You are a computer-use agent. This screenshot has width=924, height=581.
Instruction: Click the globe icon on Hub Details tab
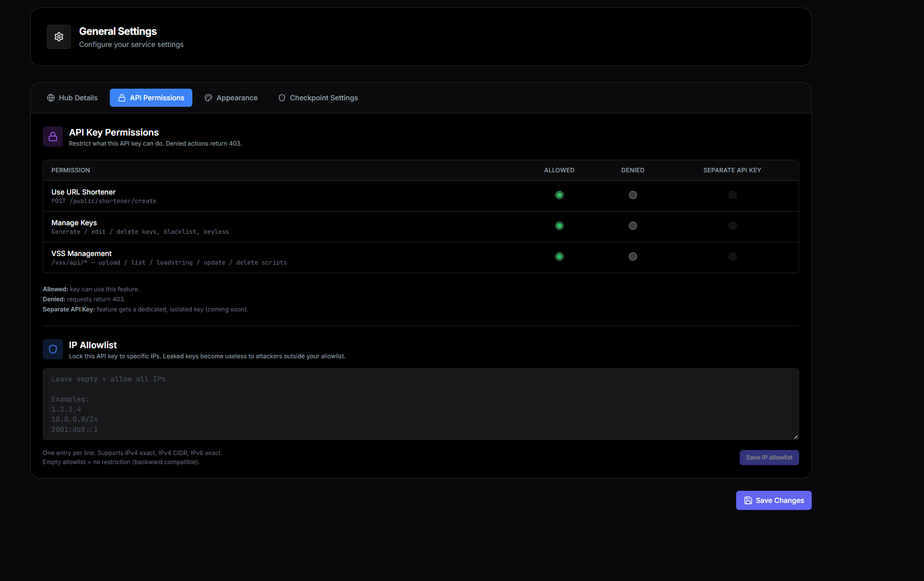tap(51, 98)
